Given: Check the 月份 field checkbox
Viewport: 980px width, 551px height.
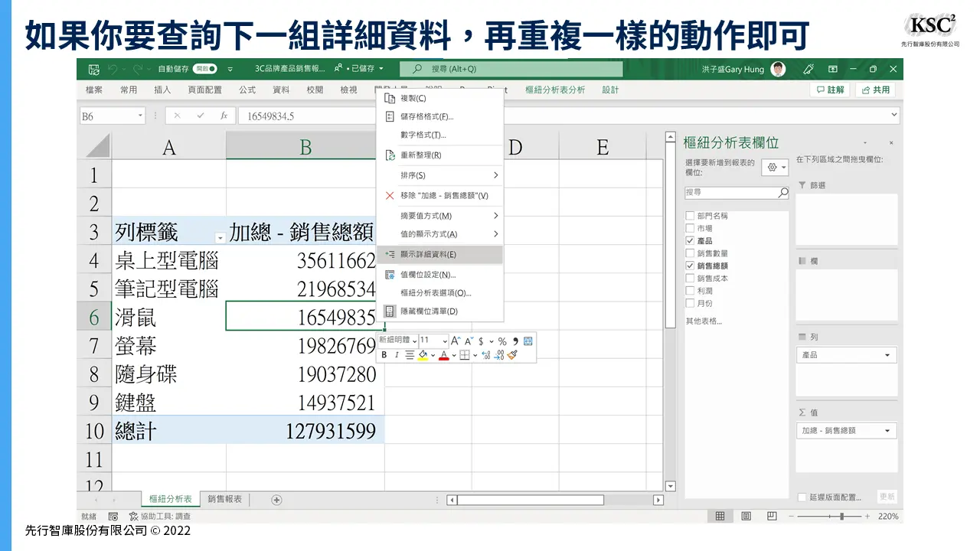Looking at the screenshot, I should [691, 303].
